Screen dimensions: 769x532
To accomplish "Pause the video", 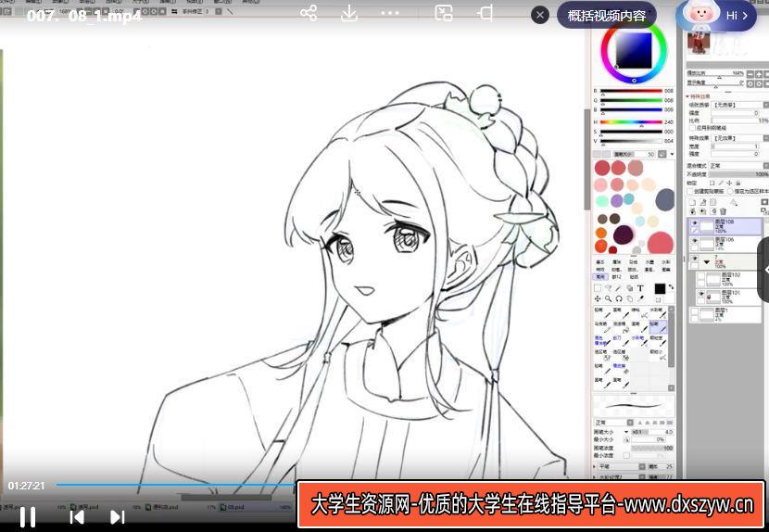I will pyautogui.click(x=28, y=517).
